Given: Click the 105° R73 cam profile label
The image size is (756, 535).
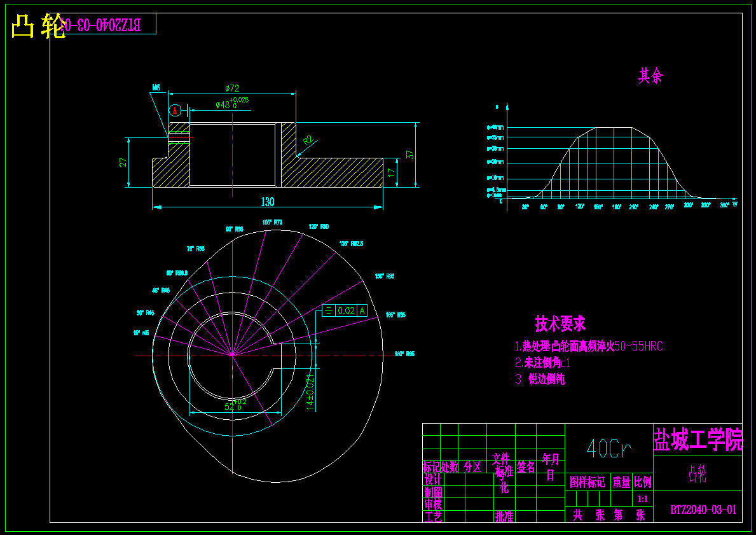Looking at the screenshot, I should pyautogui.click(x=272, y=223).
